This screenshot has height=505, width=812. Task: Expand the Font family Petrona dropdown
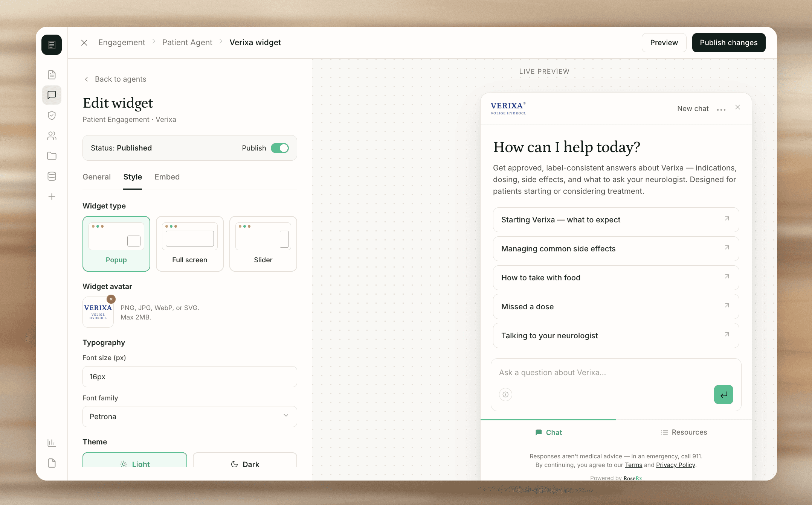pos(189,417)
